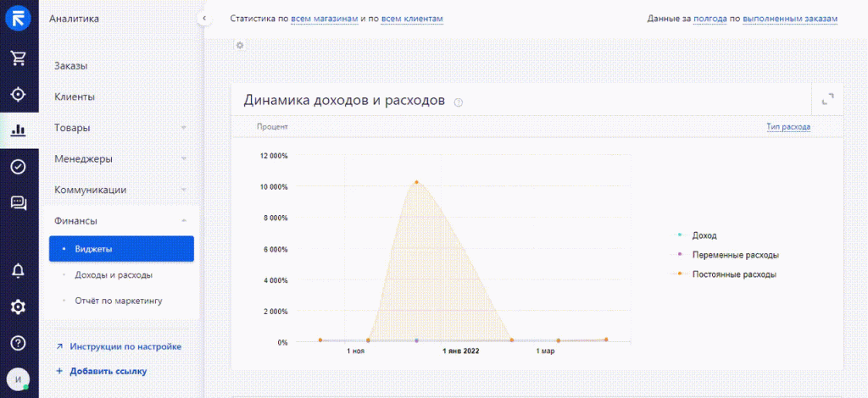Open the Tasks checkmark icon

(18, 167)
